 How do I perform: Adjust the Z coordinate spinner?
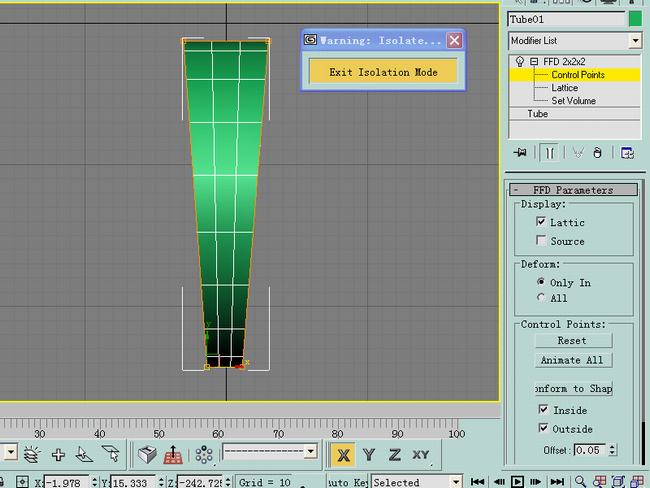tap(228, 482)
